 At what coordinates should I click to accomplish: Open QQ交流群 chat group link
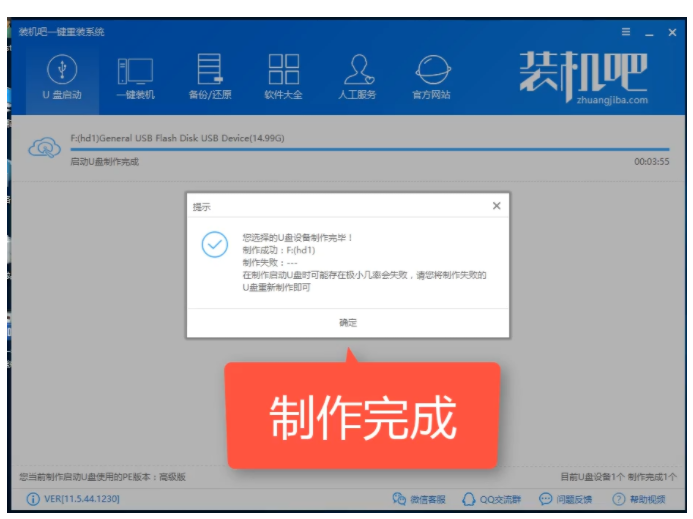[x=495, y=499]
